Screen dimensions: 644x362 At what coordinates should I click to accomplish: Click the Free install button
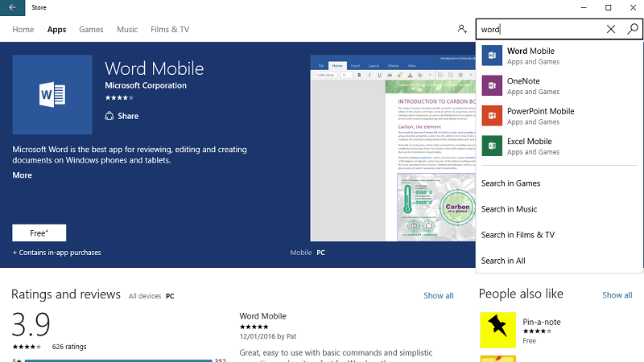pyautogui.click(x=39, y=232)
